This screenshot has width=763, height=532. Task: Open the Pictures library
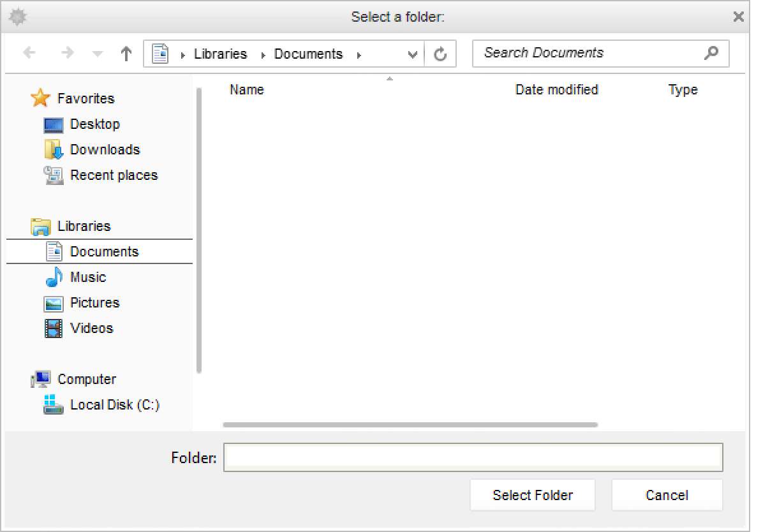coord(94,303)
